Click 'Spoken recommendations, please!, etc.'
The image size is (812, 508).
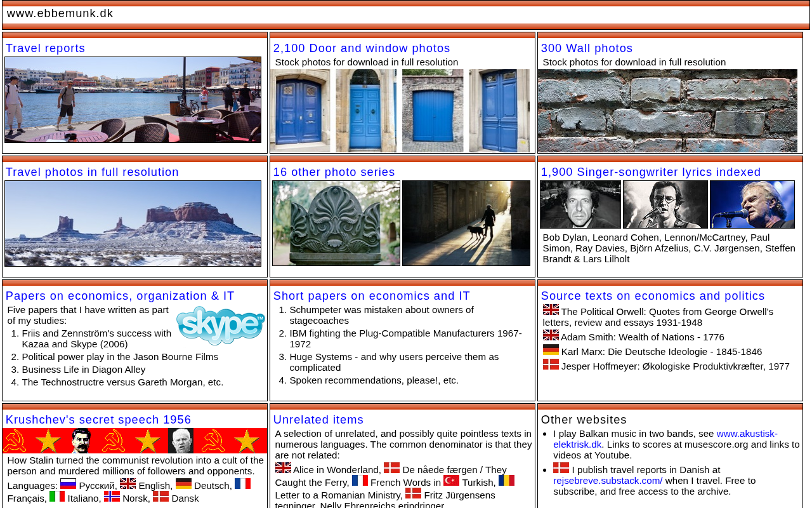click(x=374, y=380)
